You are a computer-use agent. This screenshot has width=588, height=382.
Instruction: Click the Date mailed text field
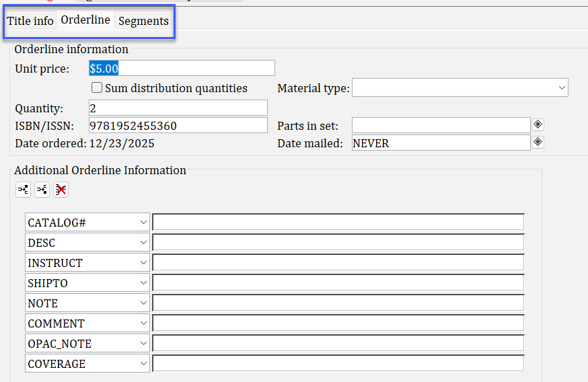(x=441, y=143)
